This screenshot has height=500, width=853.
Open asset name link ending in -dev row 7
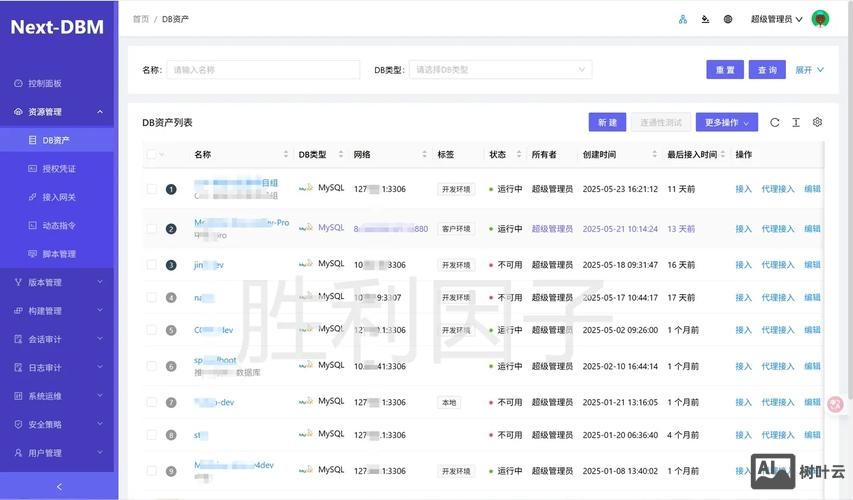(x=214, y=402)
